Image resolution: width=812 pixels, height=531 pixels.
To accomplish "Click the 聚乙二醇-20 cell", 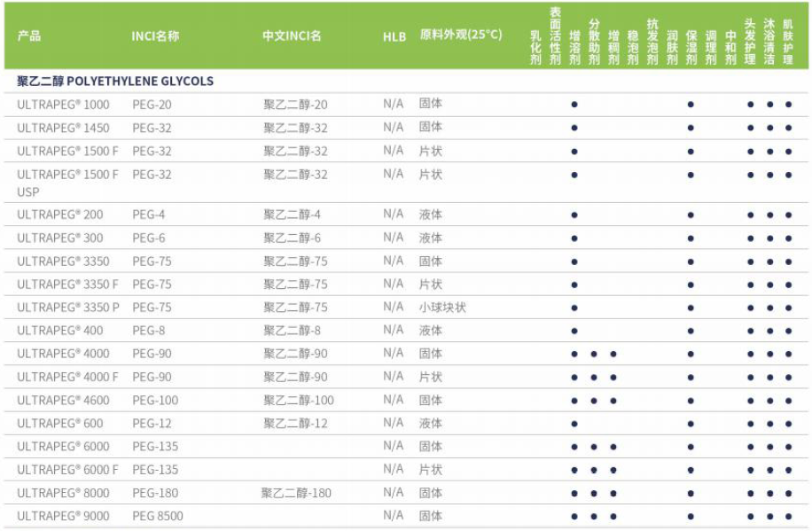I will pyautogui.click(x=296, y=105).
